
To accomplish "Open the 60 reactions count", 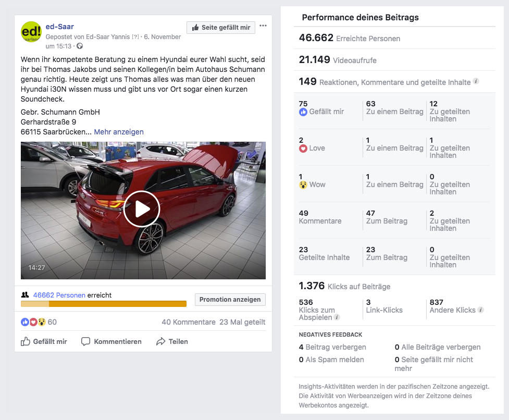I will coord(52,322).
